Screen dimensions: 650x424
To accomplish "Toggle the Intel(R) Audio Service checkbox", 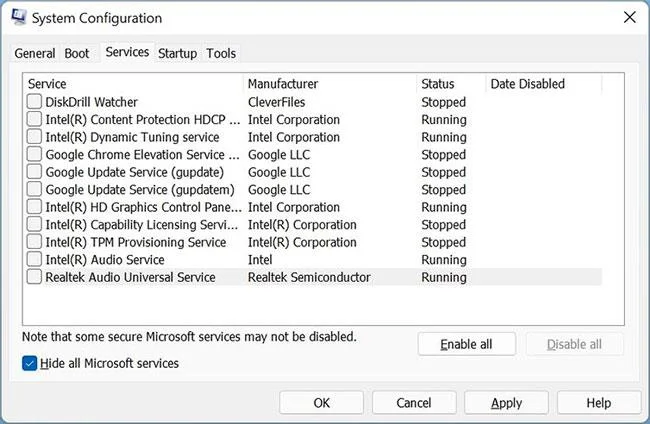I will [34, 259].
